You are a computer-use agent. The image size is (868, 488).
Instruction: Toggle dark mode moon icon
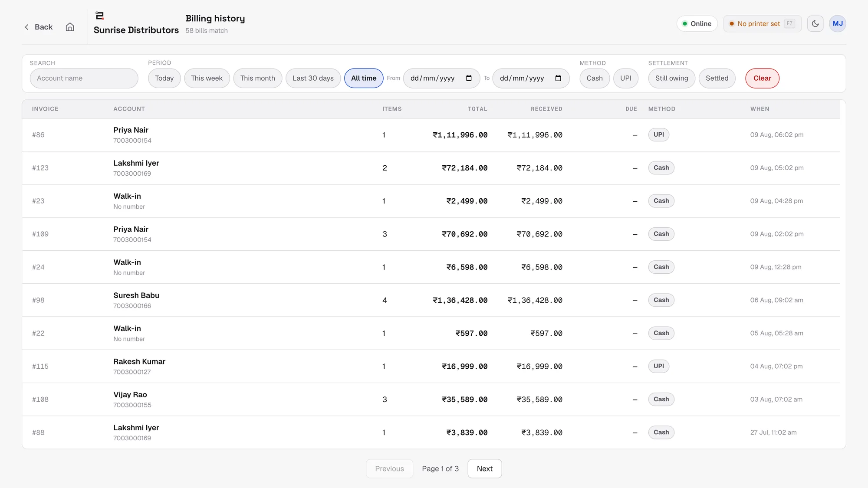(815, 23)
